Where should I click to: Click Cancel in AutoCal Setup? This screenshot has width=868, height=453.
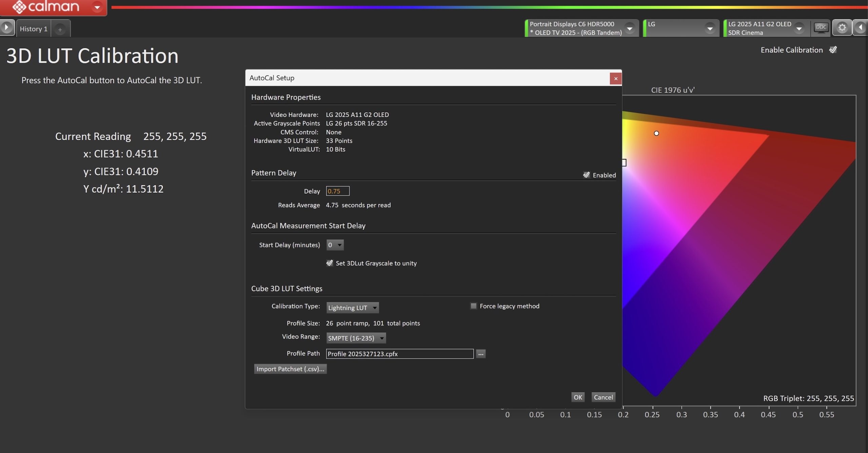[x=603, y=397]
